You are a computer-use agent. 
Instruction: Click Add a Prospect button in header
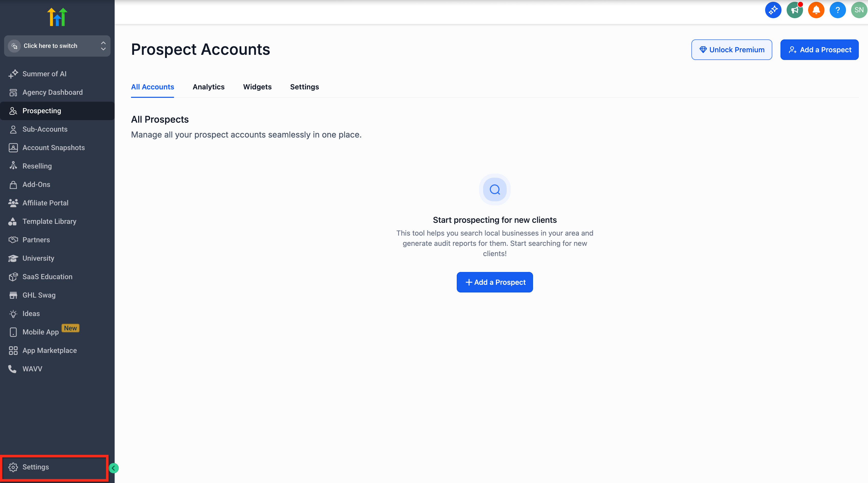[819, 50]
